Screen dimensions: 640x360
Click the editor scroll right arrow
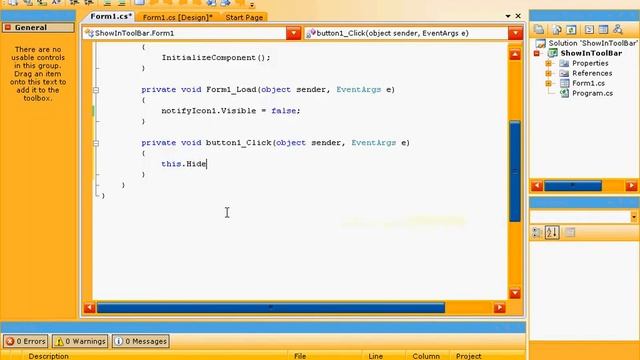[x=499, y=308]
